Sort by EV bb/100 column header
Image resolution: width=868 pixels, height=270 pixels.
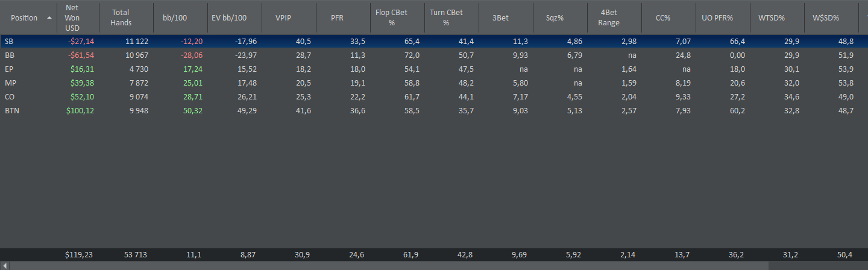coord(229,17)
